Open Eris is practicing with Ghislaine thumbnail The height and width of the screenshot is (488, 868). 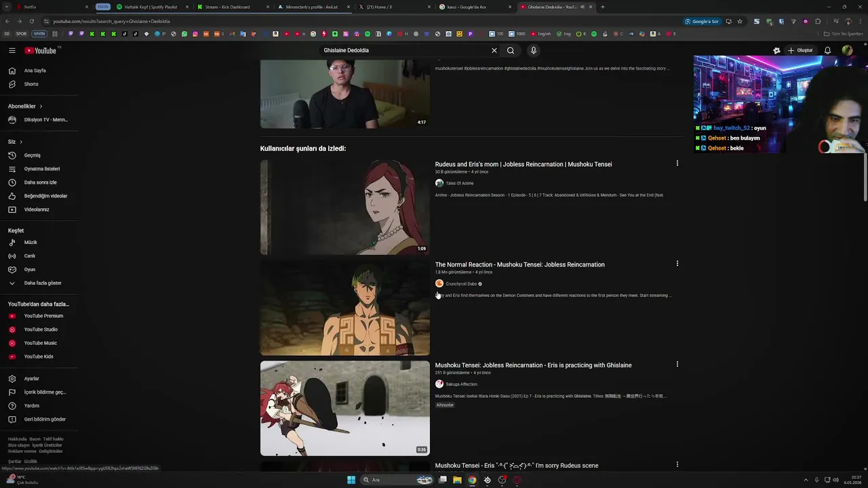[x=345, y=408]
